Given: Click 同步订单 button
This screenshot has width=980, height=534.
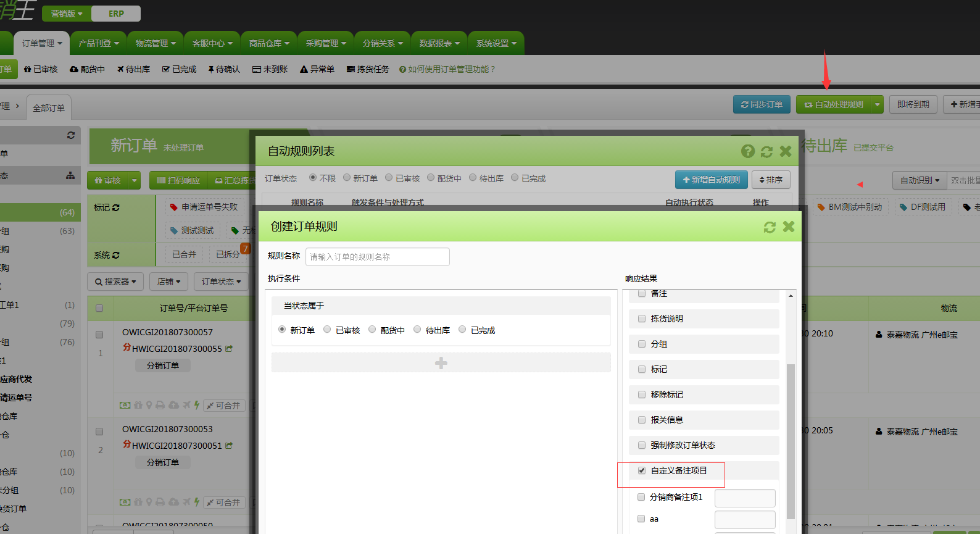Looking at the screenshot, I should click(x=762, y=104).
